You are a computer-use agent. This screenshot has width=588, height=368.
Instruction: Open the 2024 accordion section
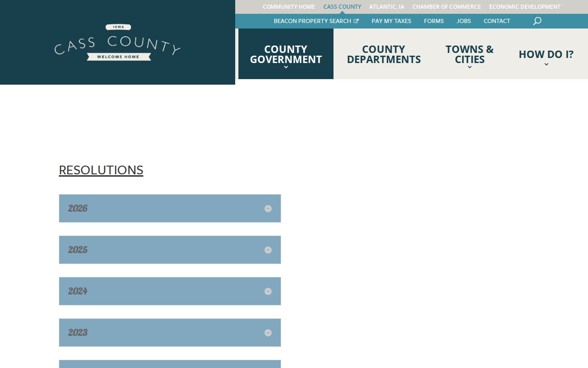[170, 291]
